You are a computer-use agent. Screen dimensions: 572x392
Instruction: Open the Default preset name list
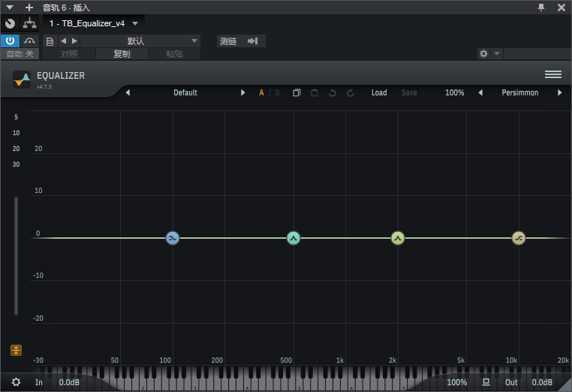pos(185,92)
